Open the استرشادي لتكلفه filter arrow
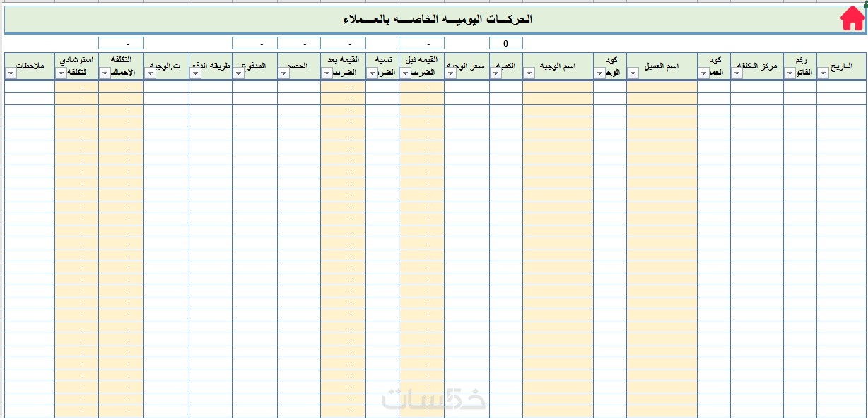 point(61,73)
